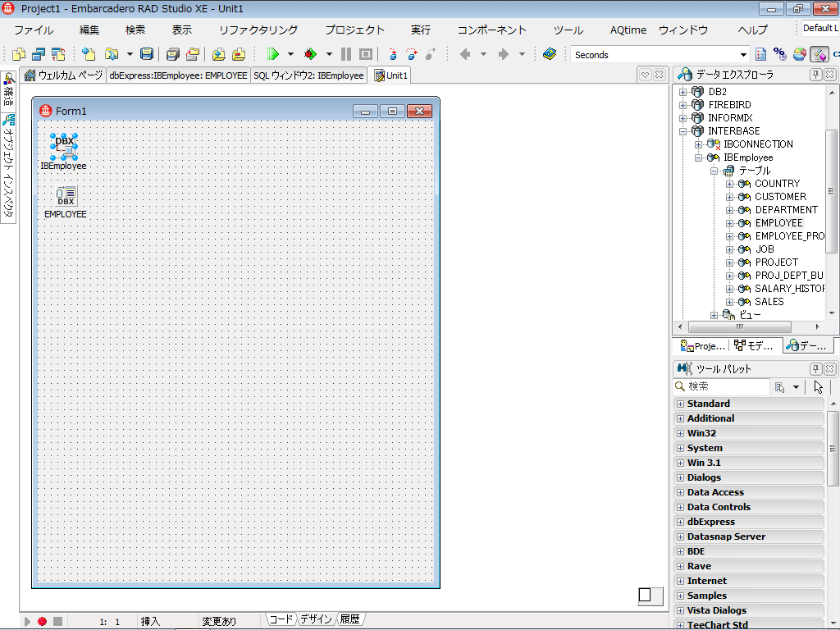Click the Save All toolbar icon

coord(172,54)
